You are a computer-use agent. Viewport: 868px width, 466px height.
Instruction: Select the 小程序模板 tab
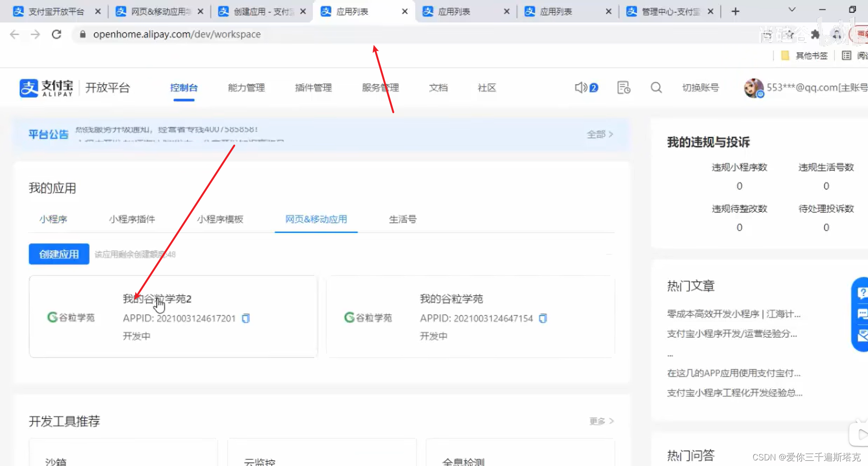coord(220,219)
